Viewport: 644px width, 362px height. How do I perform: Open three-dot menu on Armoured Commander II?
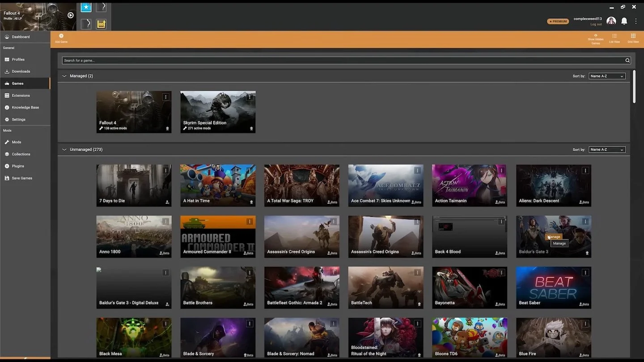pos(250,221)
